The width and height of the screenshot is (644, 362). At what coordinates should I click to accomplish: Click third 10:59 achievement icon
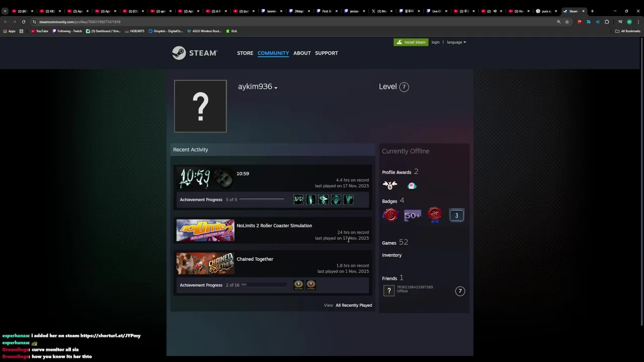(324, 200)
